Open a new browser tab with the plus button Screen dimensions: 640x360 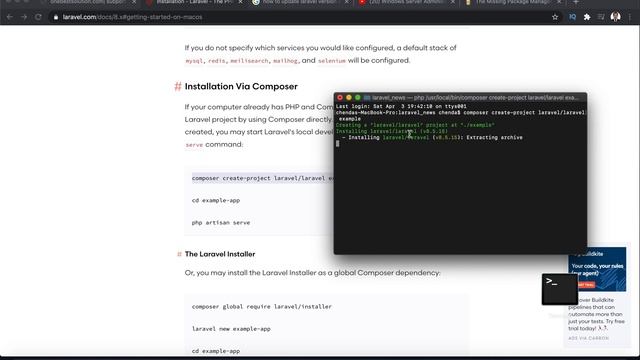[576, 2]
